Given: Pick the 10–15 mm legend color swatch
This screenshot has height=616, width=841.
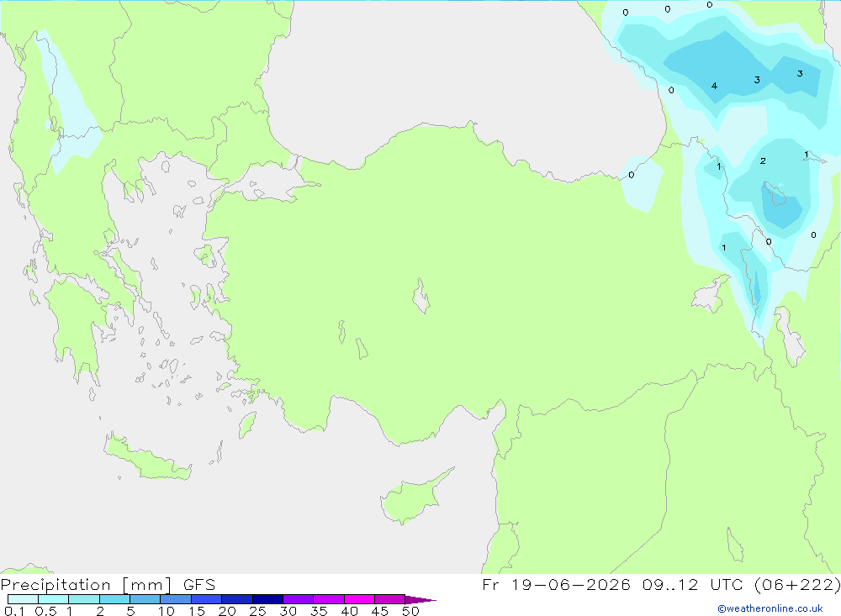Looking at the screenshot, I should coord(176,599).
